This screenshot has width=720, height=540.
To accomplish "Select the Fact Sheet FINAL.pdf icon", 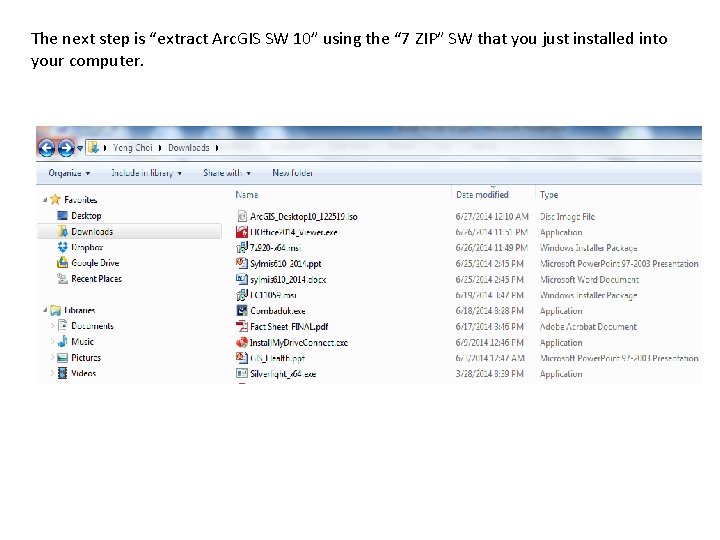I will [242, 326].
